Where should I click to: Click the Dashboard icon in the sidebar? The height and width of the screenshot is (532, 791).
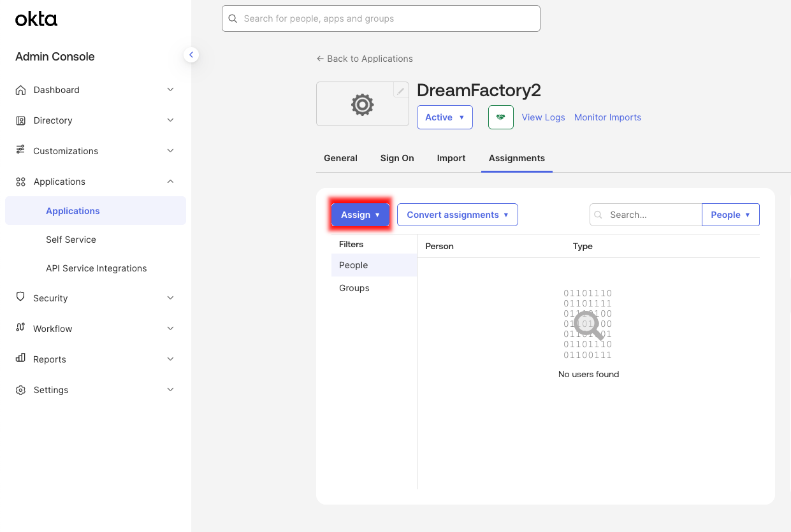[x=20, y=90]
